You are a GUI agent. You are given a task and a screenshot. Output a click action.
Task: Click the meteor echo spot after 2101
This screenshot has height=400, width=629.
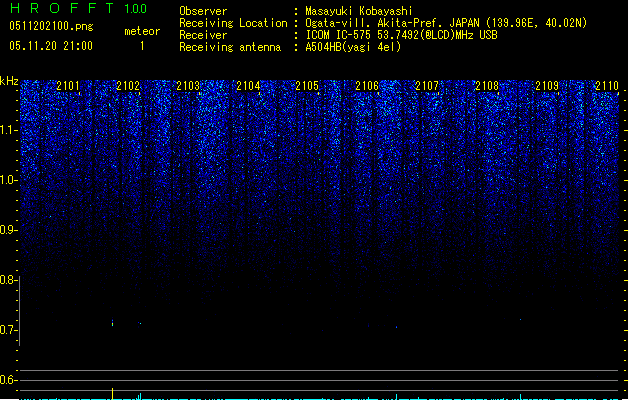click(x=112, y=323)
